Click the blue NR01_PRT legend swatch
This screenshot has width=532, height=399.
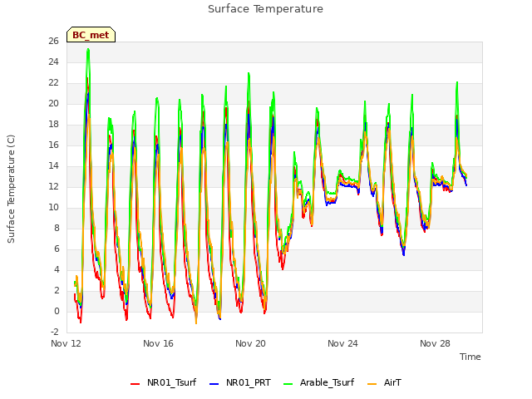click(214, 384)
